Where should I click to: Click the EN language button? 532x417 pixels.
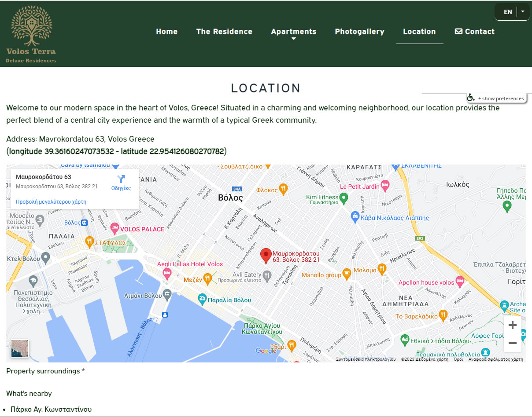(508, 12)
